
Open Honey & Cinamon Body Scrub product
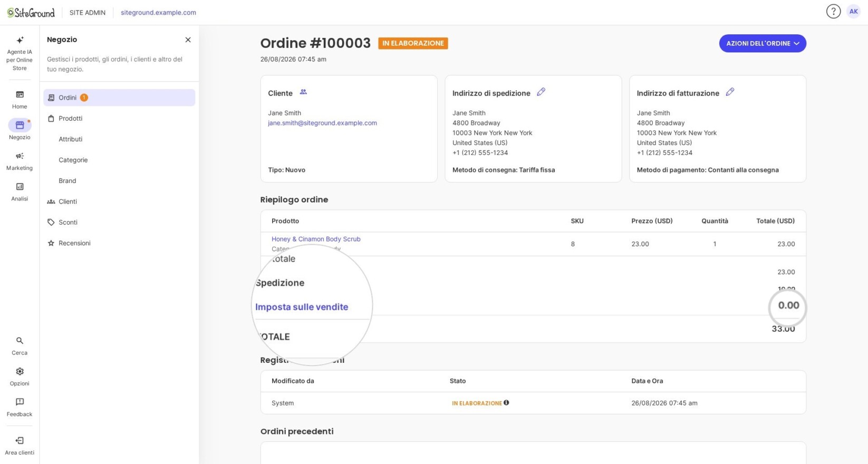click(316, 239)
